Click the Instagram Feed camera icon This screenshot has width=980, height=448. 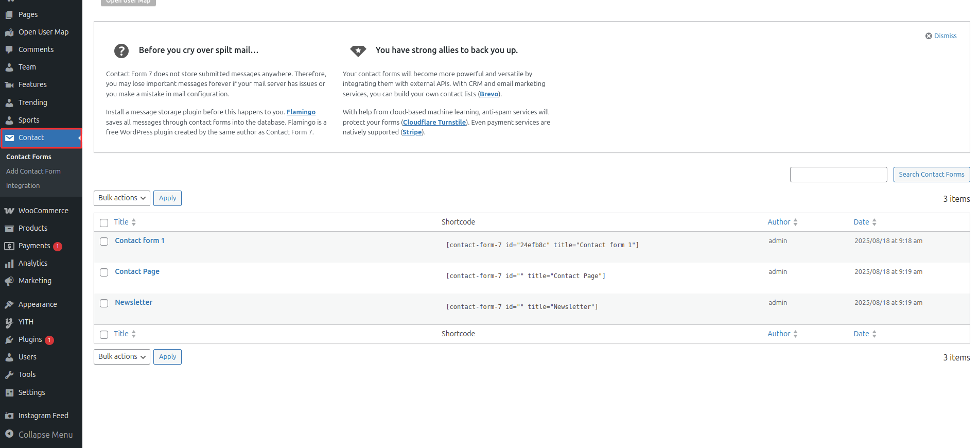coord(9,416)
